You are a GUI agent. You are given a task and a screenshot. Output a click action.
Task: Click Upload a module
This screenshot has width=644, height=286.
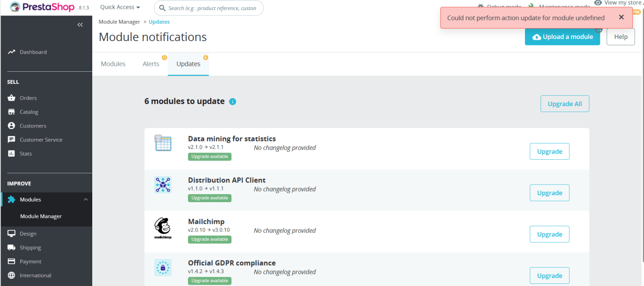click(x=562, y=36)
